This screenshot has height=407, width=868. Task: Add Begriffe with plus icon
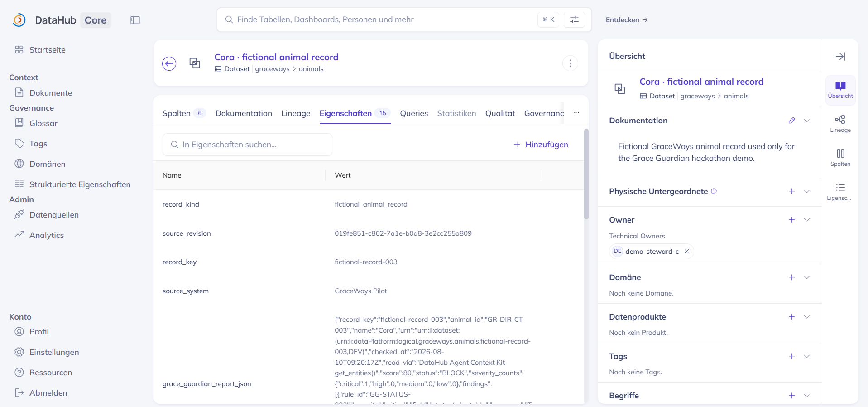(x=791, y=396)
